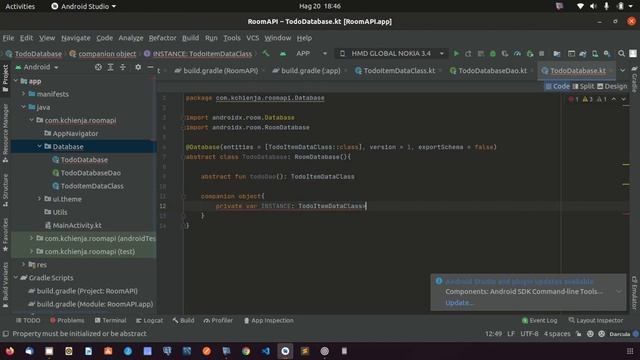640x360 pixels.
Task: Click the green Run app button
Action: click(x=456, y=53)
